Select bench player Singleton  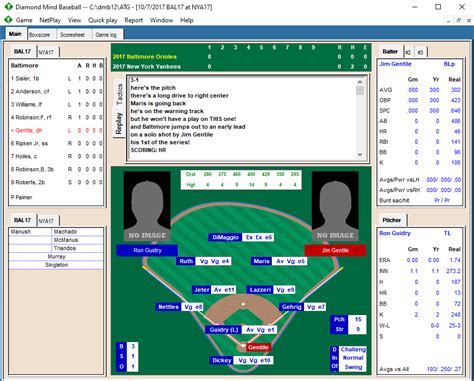click(x=56, y=265)
